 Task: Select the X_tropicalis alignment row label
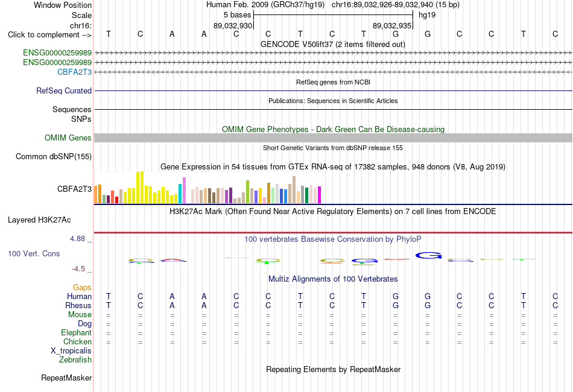71,351
